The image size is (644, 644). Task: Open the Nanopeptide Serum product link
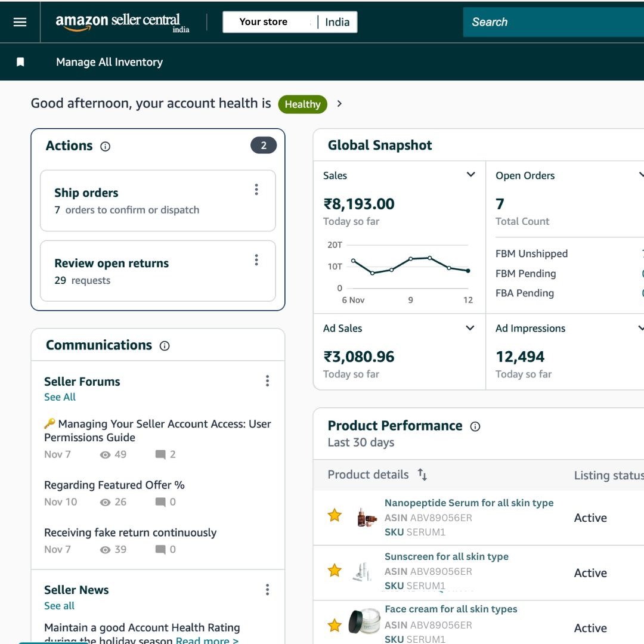pyautogui.click(x=469, y=503)
